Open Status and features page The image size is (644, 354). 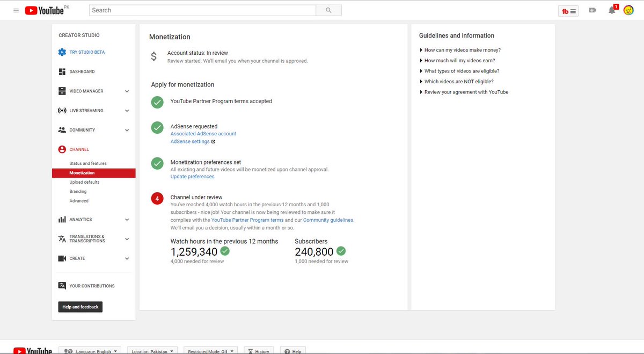point(88,163)
